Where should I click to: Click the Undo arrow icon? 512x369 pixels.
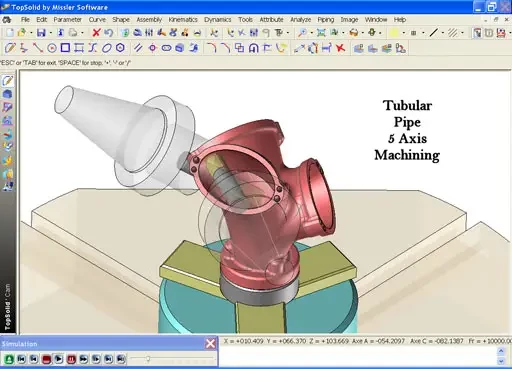(108, 33)
